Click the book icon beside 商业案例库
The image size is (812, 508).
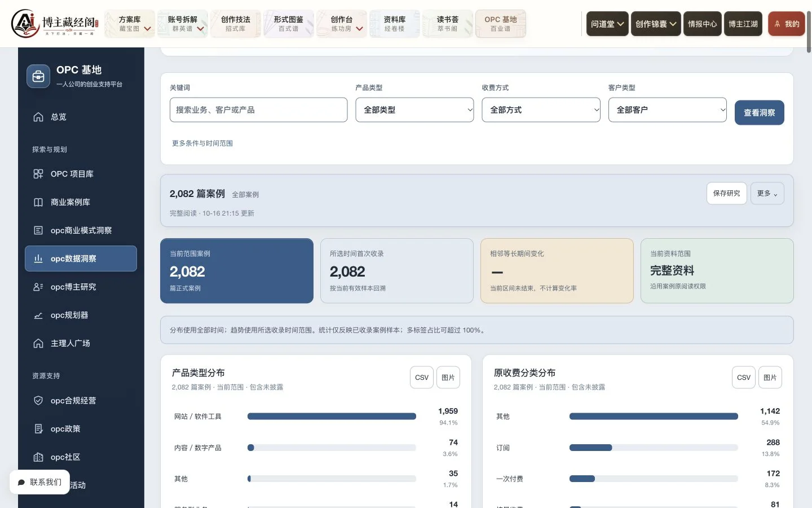tap(38, 202)
